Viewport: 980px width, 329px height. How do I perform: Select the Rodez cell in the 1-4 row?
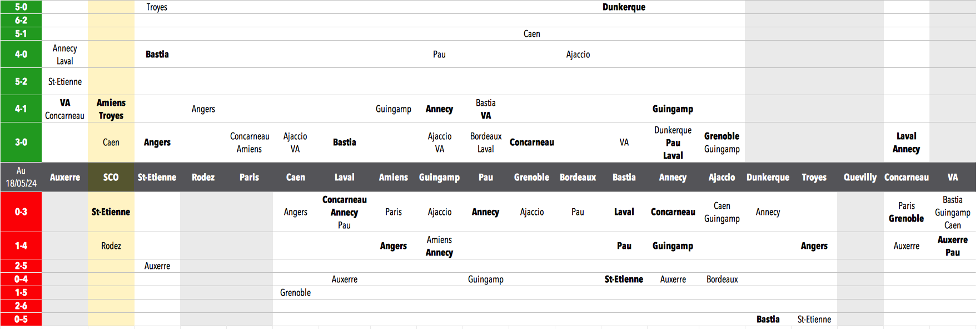[111, 246]
